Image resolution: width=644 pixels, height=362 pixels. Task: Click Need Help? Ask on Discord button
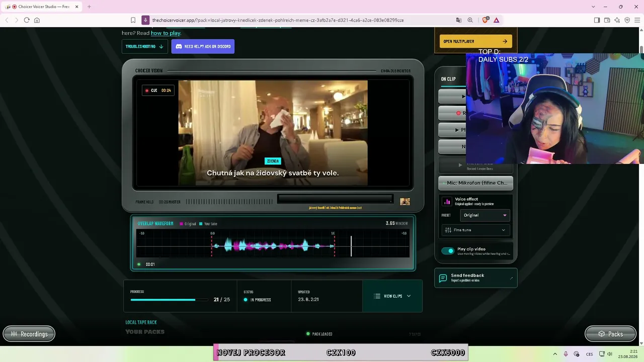click(x=203, y=46)
